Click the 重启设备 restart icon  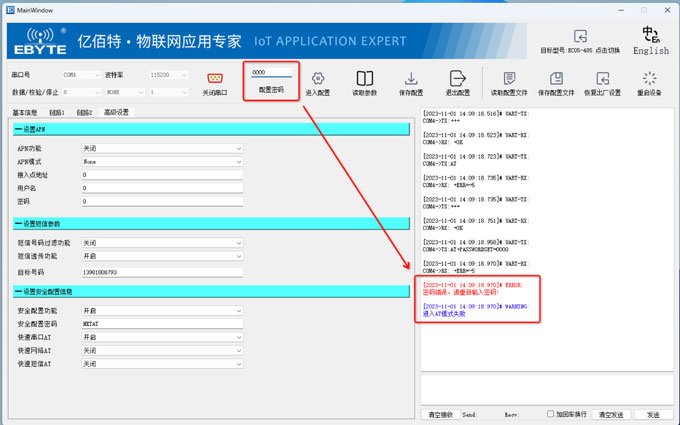point(650,79)
